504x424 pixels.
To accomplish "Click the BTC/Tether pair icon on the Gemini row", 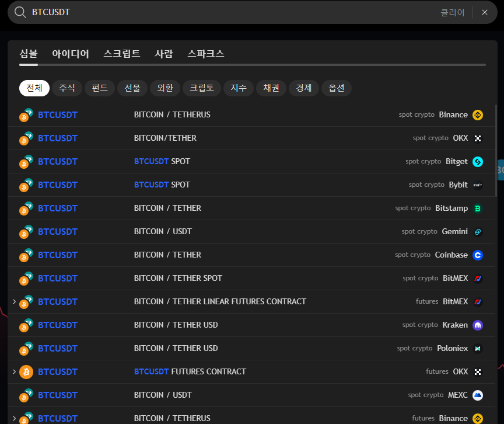I will click(26, 232).
